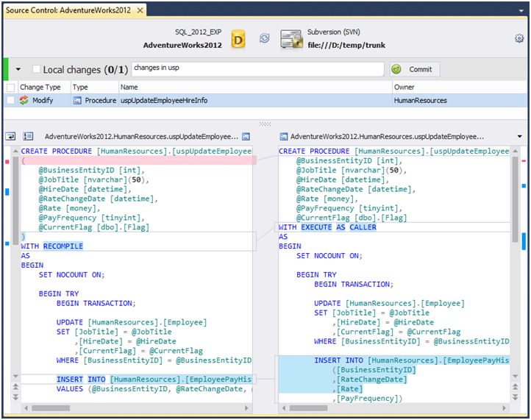Open source control settings gear
This screenshot has height=420, width=531.
(x=519, y=38)
